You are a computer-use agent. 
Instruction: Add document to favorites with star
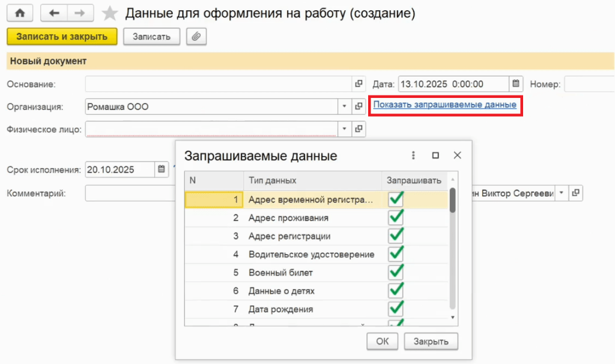[x=109, y=13]
